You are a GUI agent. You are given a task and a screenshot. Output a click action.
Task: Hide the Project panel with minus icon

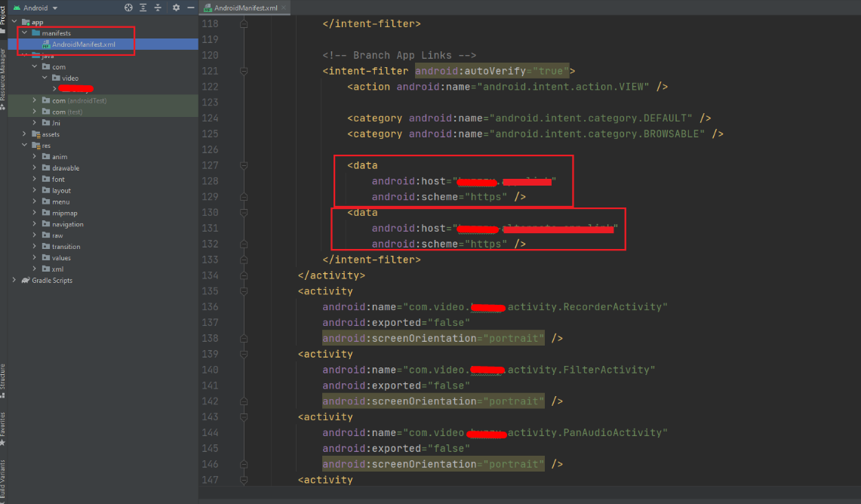click(189, 8)
